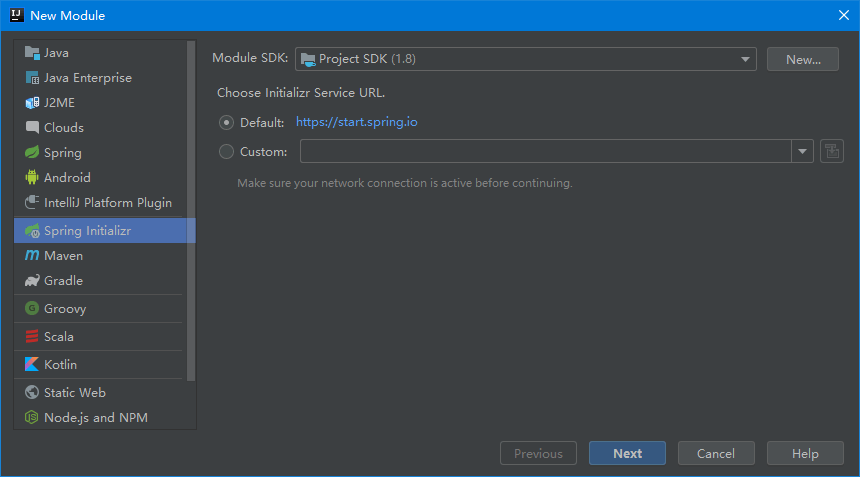Click the Scala red icon
Viewport: 860px width, 477px height.
pyautogui.click(x=32, y=336)
